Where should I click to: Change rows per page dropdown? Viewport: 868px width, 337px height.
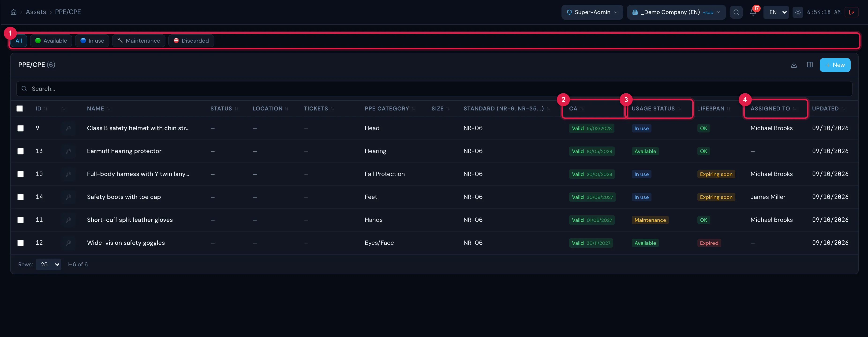point(49,265)
